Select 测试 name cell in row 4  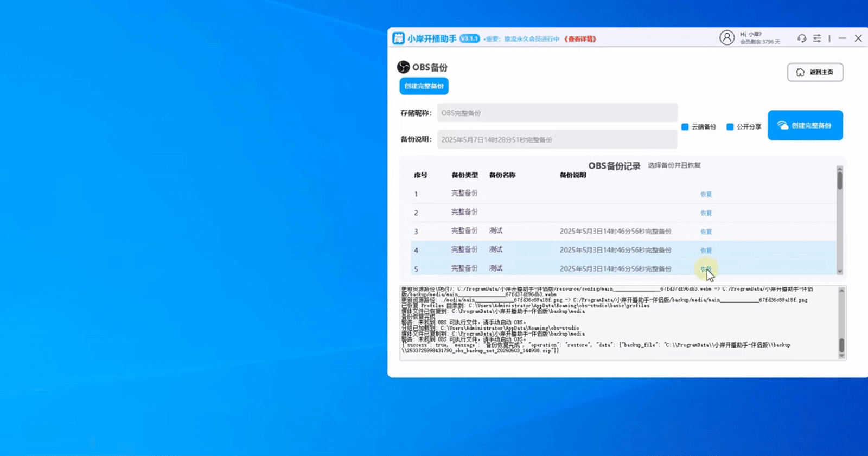(x=496, y=249)
